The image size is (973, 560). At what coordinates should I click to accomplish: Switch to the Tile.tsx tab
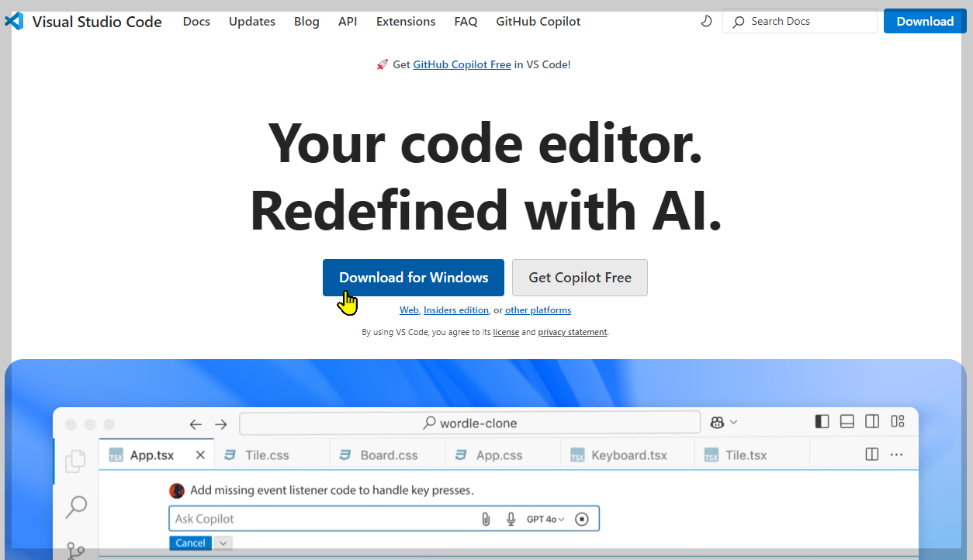coord(752,455)
